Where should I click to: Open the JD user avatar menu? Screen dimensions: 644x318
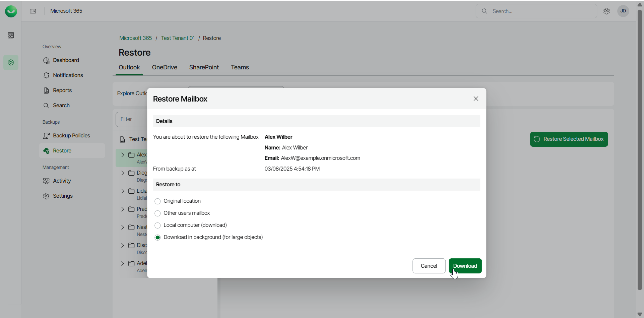(x=623, y=11)
